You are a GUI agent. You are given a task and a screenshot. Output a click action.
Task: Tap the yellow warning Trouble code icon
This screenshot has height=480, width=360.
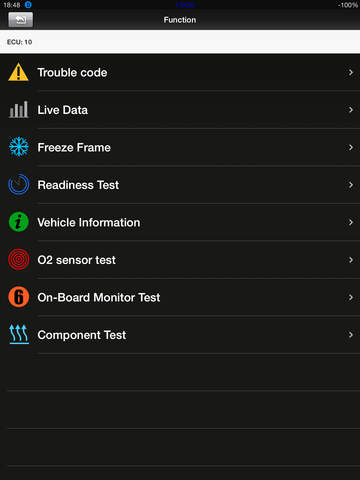(x=18, y=72)
